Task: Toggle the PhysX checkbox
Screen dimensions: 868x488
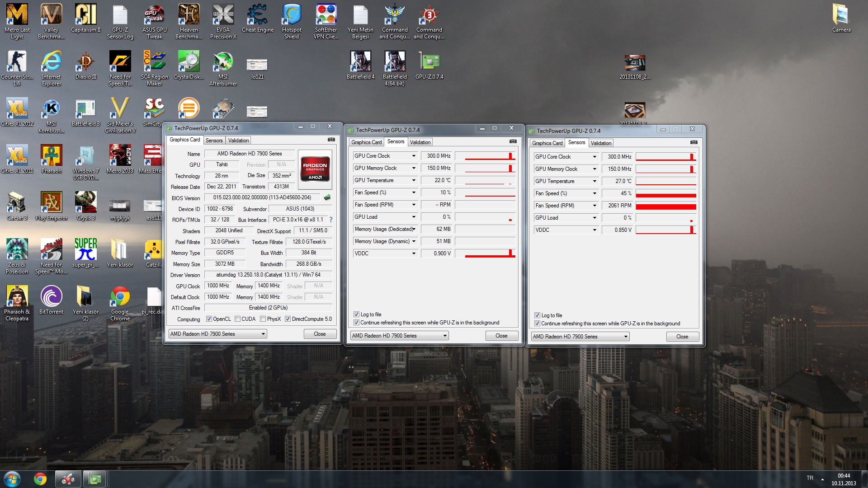Action: coord(263,319)
